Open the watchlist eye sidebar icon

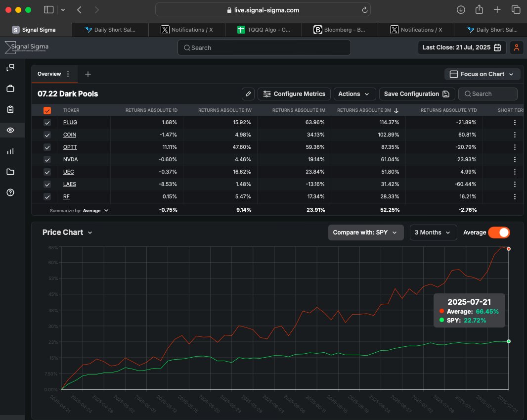click(10, 130)
